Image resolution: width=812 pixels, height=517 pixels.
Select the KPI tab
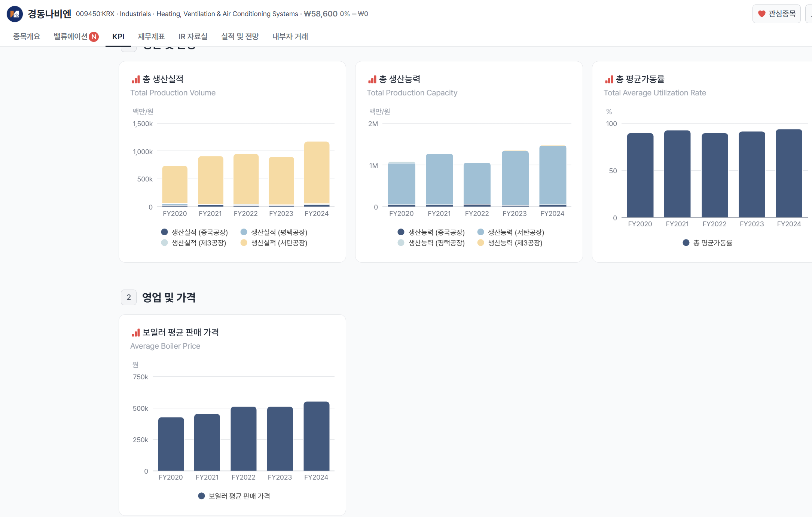[x=118, y=36]
